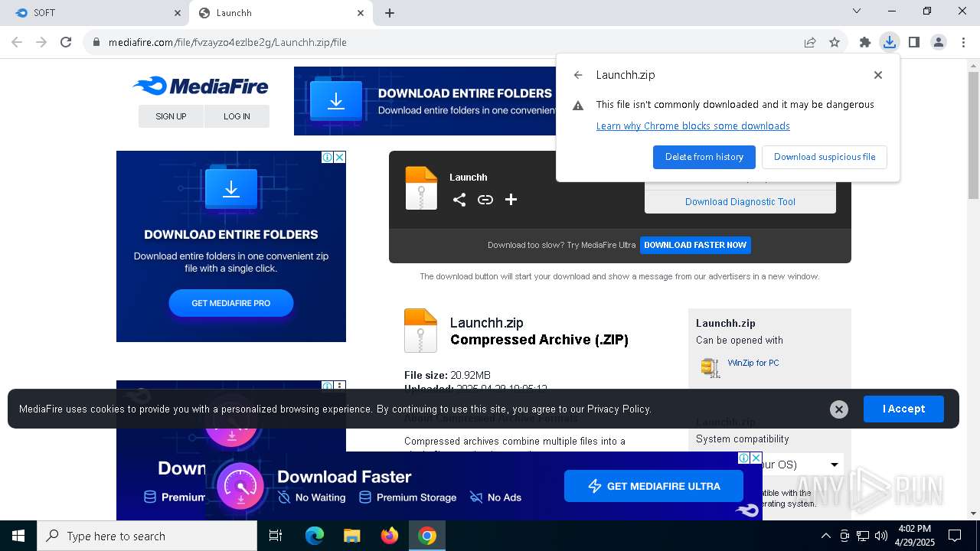Image resolution: width=980 pixels, height=551 pixels.
Task: Close the bottom Download Faster ad
Action: (x=756, y=458)
